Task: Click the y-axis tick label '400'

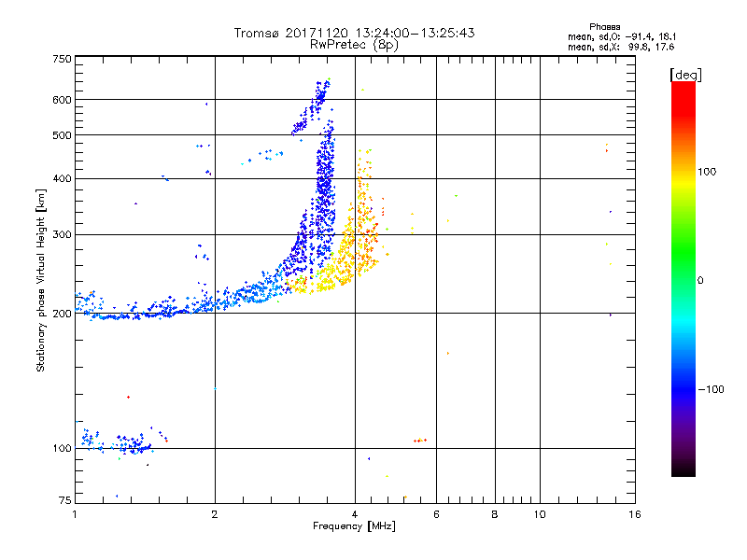Action: [63, 178]
